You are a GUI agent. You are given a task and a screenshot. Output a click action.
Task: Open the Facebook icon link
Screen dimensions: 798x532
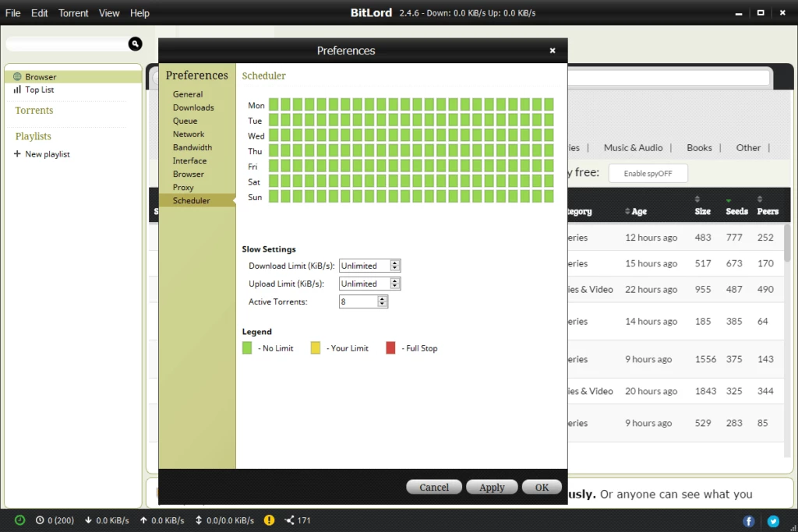pyautogui.click(x=749, y=521)
